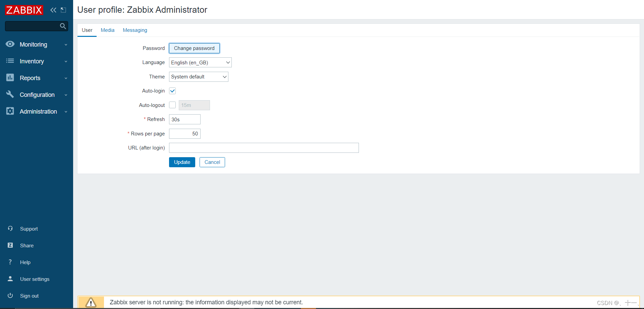
Task: Open the Share link
Action: [27, 246]
